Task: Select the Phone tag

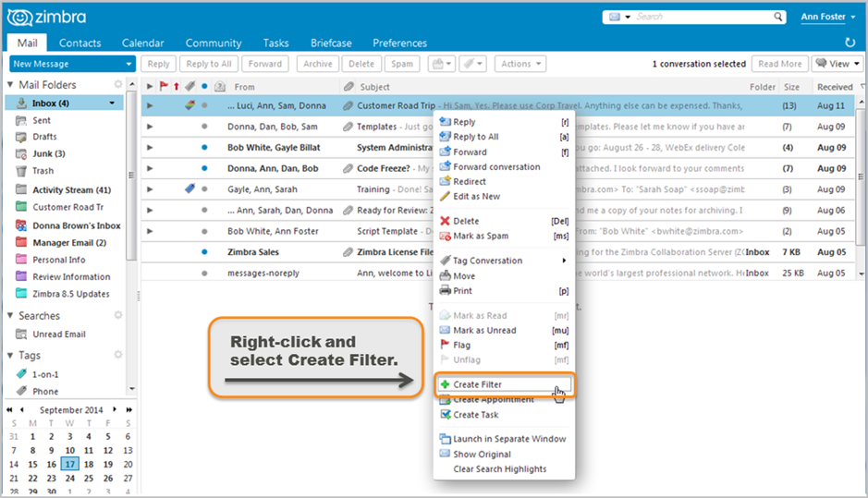Action: [x=45, y=391]
